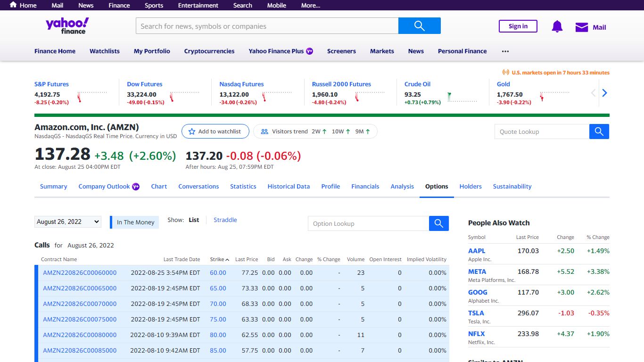The image size is (644, 362).
Task: Open the S&P Futures sparkline chart
Action: [92, 97]
